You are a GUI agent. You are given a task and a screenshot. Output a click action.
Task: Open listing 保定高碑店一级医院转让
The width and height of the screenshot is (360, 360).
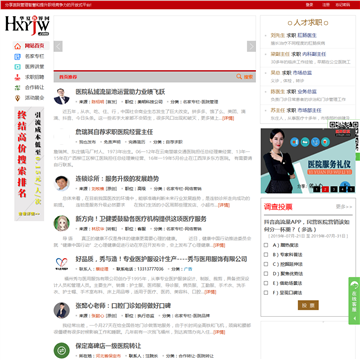tap(108, 346)
